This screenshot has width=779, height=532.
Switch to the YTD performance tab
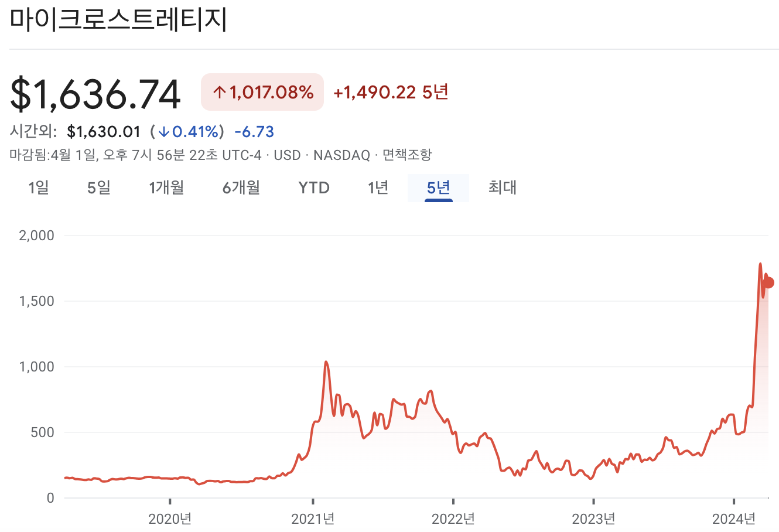(314, 187)
